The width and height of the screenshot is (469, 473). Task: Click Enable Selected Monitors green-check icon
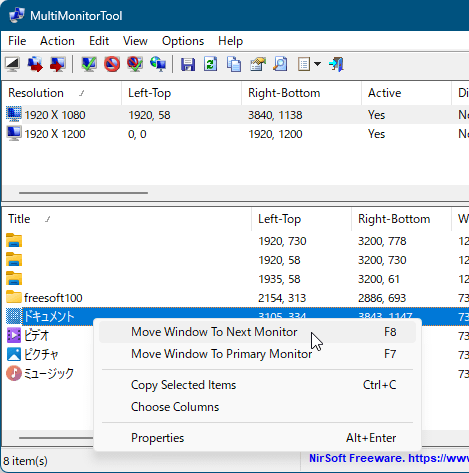tap(89, 64)
